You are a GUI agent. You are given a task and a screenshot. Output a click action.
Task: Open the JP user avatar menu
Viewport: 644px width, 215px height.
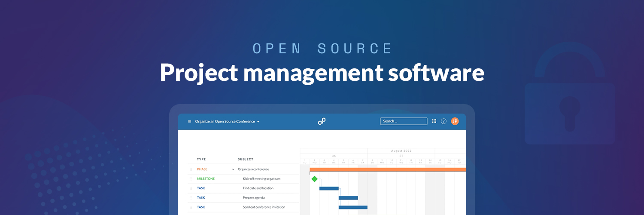(455, 121)
